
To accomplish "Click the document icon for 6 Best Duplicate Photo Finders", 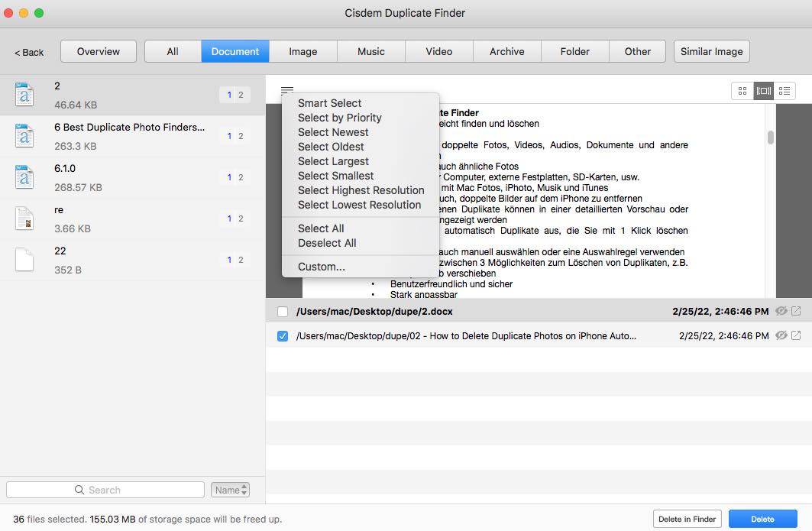I will (x=24, y=136).
